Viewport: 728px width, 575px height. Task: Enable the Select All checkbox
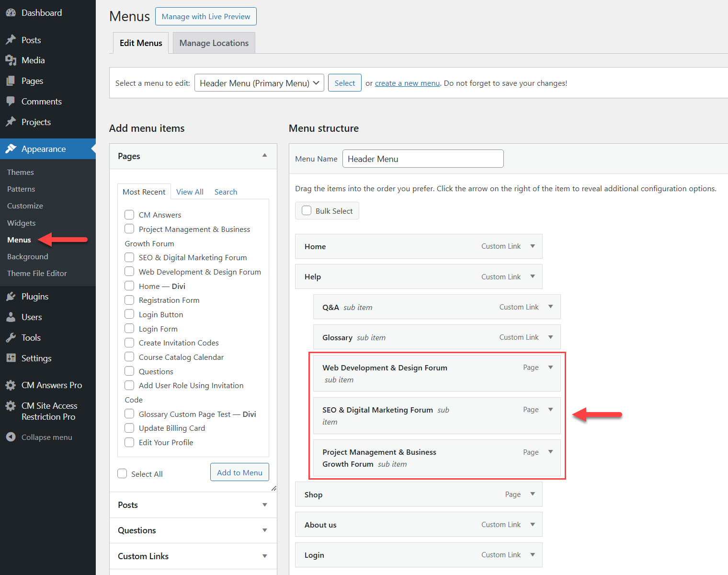122,474
